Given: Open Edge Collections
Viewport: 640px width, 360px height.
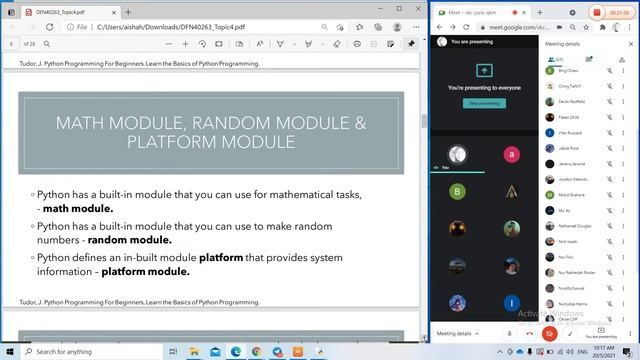Looking at the screenshot, I should pos(378,27).
